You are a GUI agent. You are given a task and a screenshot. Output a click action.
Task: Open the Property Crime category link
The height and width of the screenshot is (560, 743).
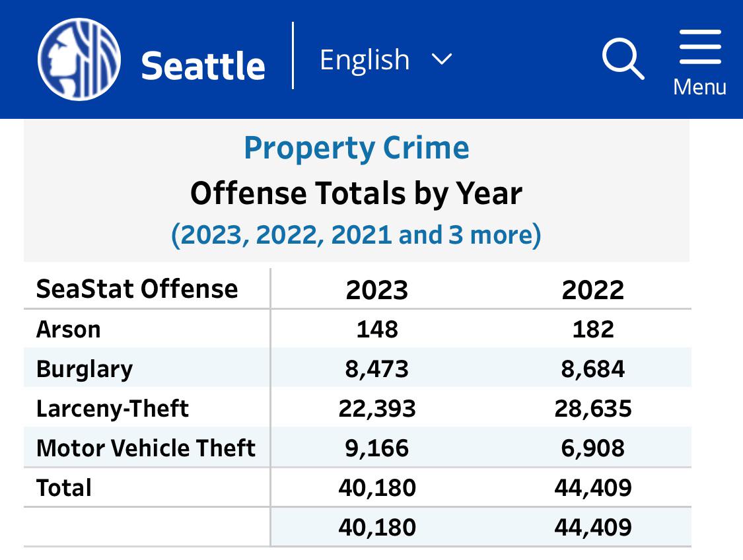coord(357,147)
